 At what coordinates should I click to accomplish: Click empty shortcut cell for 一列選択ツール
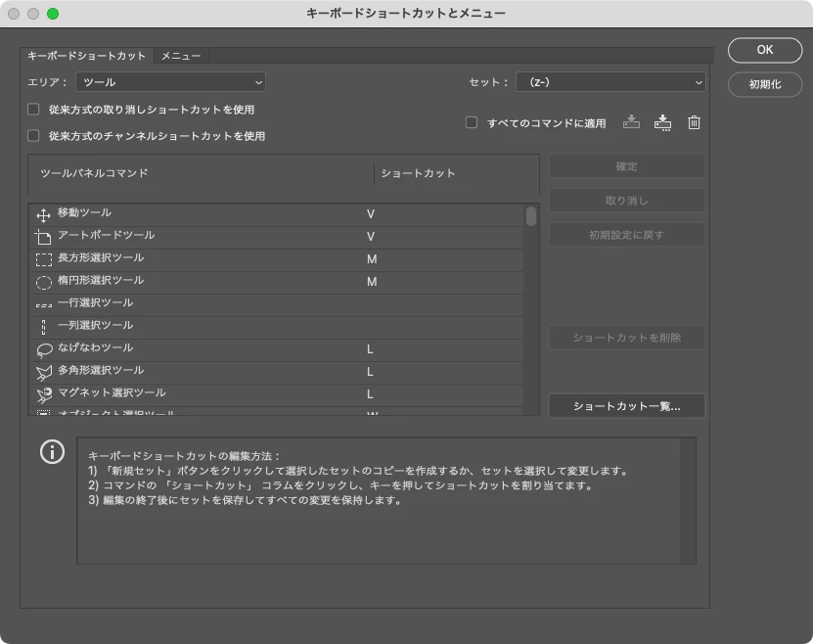pos(446,327)
